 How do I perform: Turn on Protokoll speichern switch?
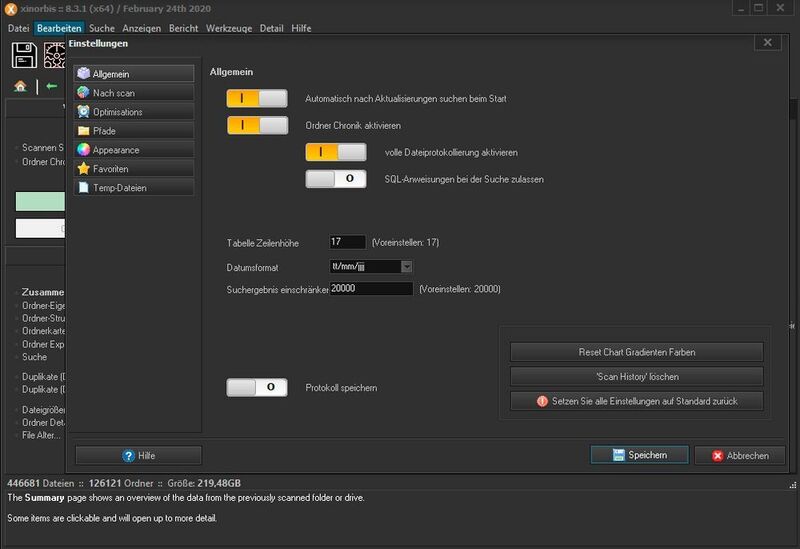click(257, 387)
